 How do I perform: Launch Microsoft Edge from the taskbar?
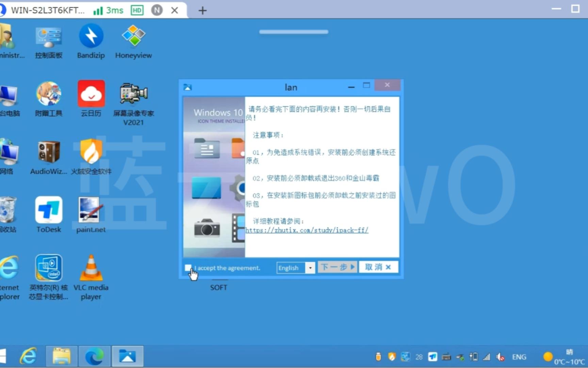(94, 356)
